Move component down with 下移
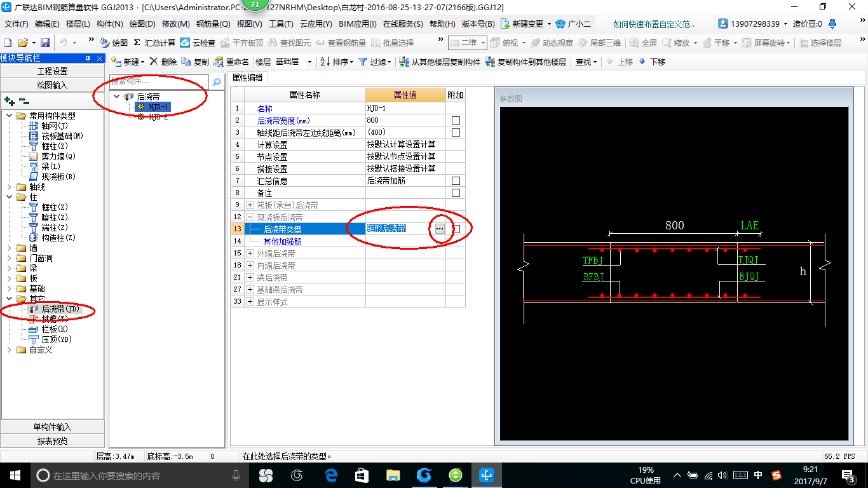The height and width of the screenshot is (488, 868). pyautogui.click(x=652, y=62)
